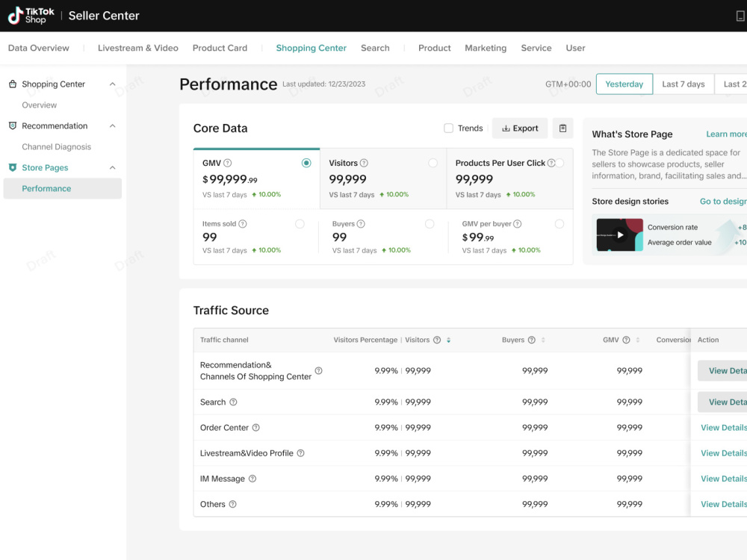Click help icon beside Livestream&Video Profile row
This screenshot has width=747, height=560.
coord(300,453)
